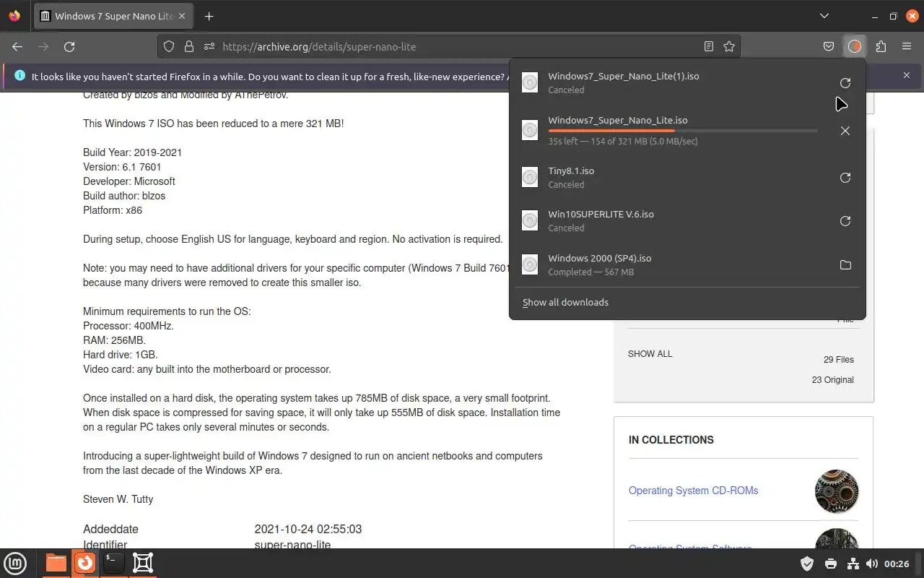Go back to the previous page
Image resolution: width=924 pixels, height=578 pixels.
17,46
